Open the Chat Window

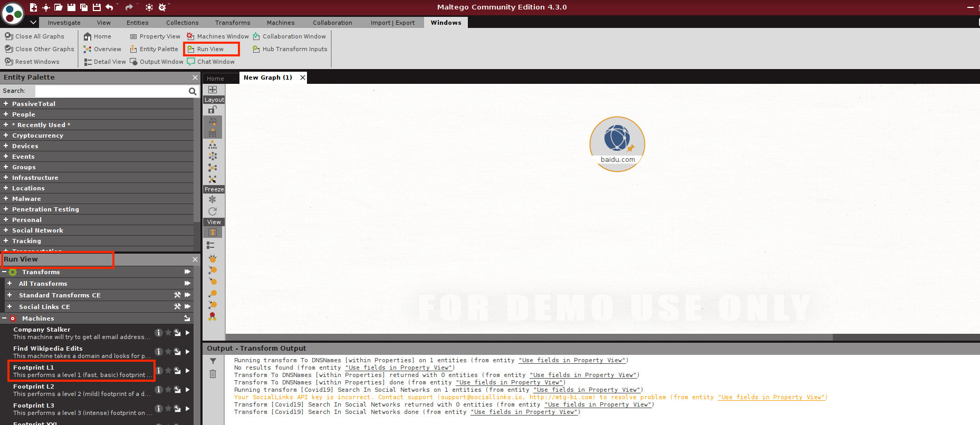click(211, 62)
